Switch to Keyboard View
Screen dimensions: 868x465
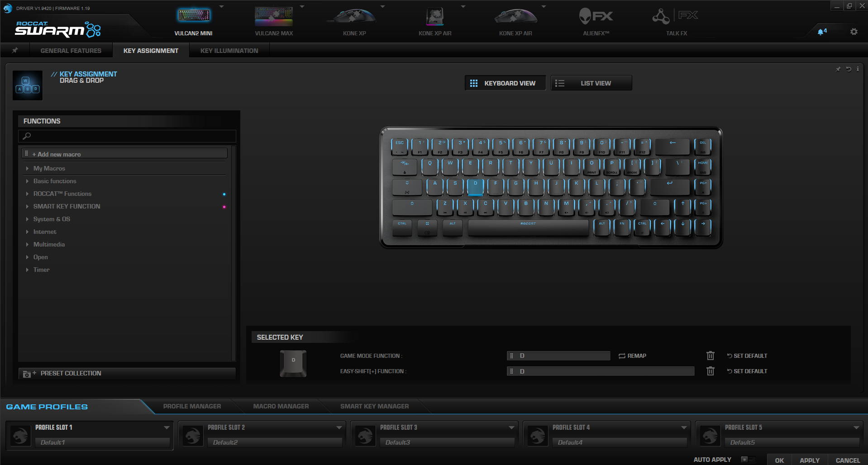pyautogui.click(x=505, y=83)
